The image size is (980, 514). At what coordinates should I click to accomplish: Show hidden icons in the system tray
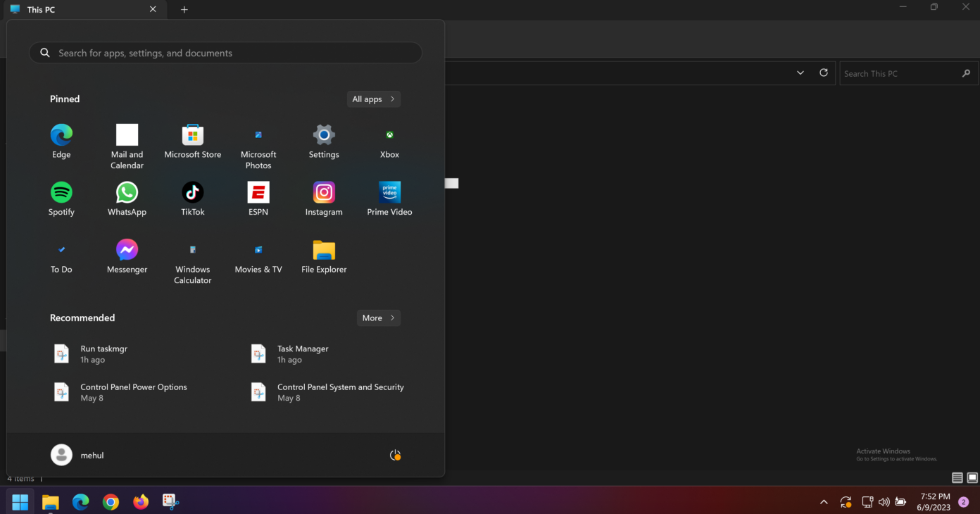coord(824,501)
